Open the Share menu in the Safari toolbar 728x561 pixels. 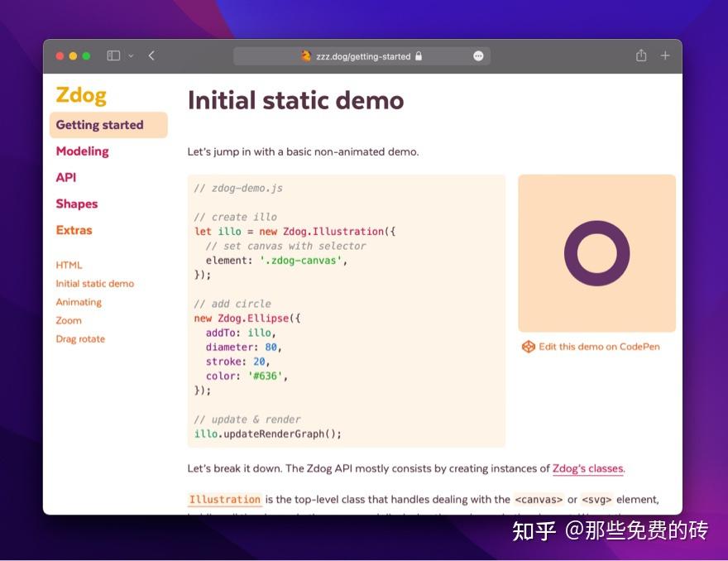(641, 55)
